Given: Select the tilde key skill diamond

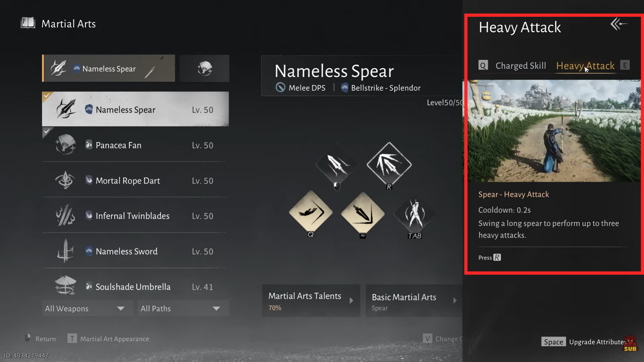Looking at the screenshot, I should tap(363, 213).
